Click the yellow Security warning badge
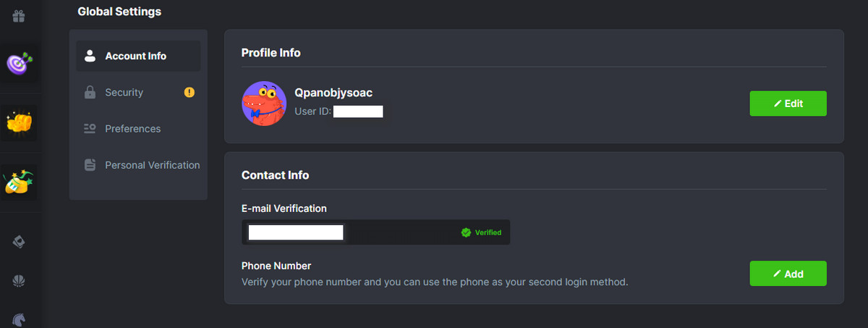868x328 pixels. click(190, 93)
